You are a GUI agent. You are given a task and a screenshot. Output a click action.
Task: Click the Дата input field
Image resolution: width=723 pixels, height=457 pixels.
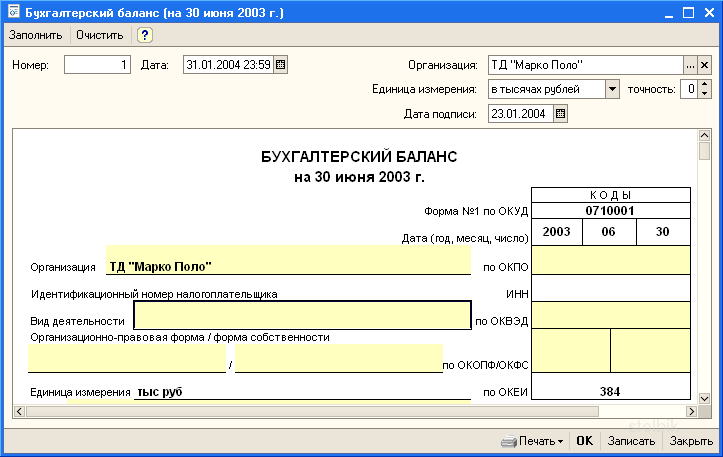point(228,65)
